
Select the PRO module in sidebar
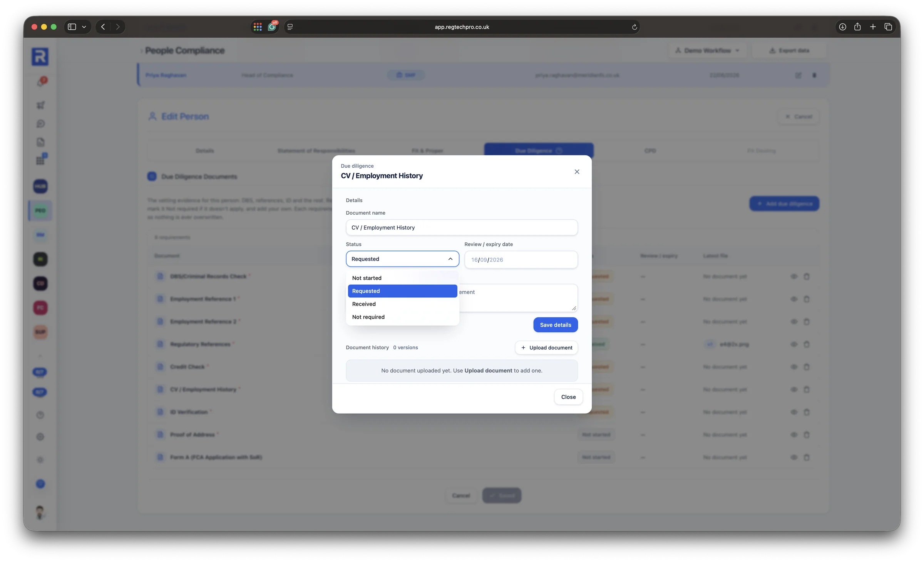(40, 210)
